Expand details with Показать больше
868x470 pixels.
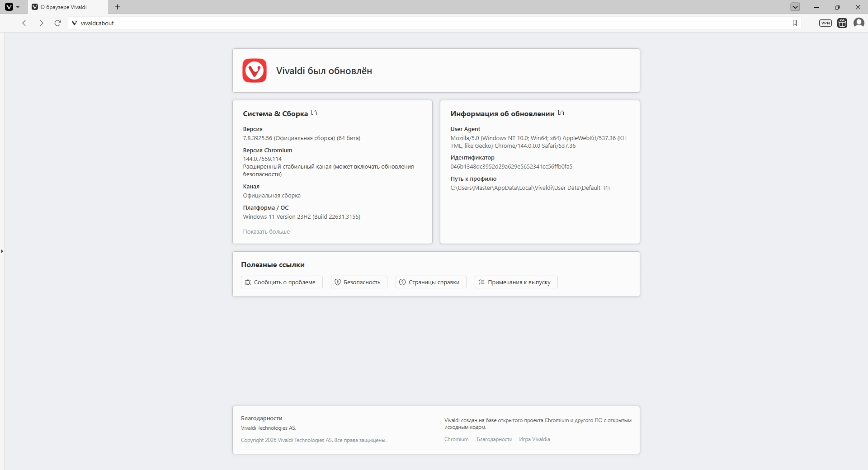point(266,232)
